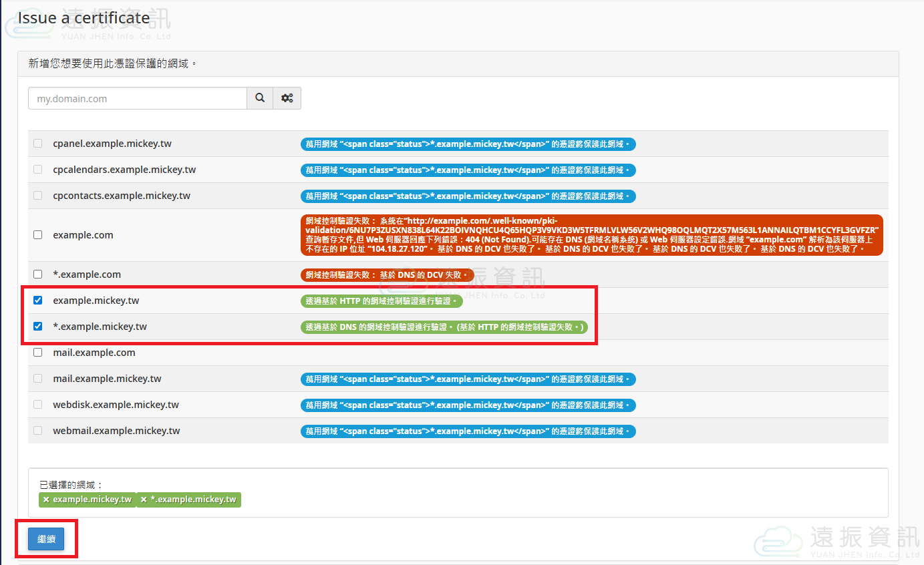Click the green HTTP validation status badge
Screen dimensions: 924x565
click(x=381, y=301)
